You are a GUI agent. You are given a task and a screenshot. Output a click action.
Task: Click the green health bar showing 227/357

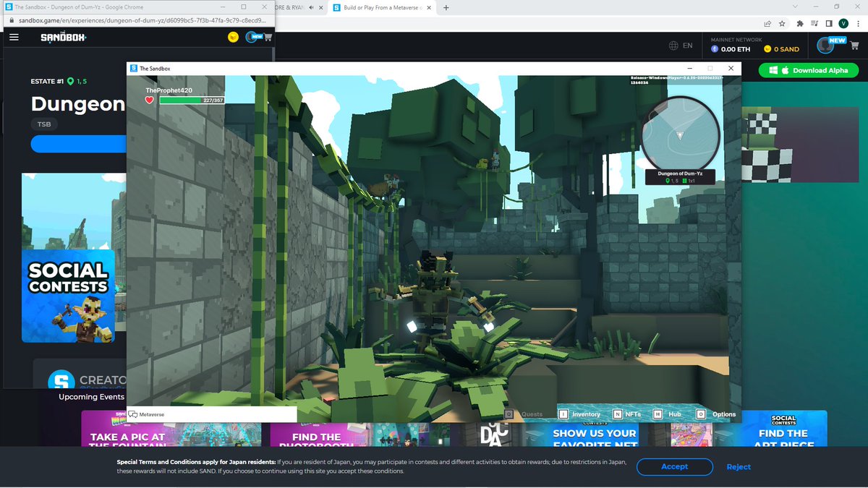pos(192,100)
